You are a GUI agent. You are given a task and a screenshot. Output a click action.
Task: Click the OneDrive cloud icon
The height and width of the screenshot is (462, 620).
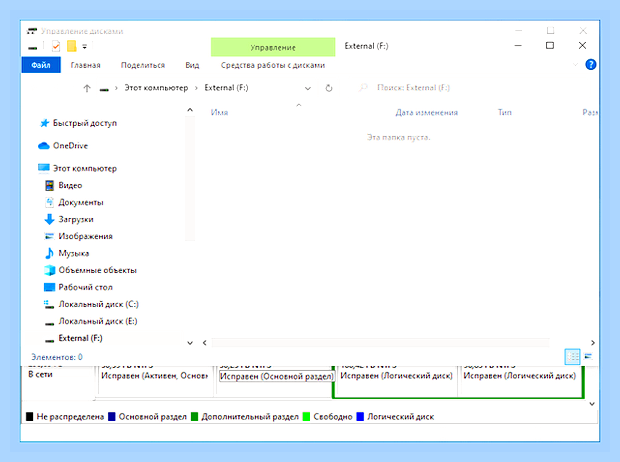pyautogui.click(x=43, y=146)
